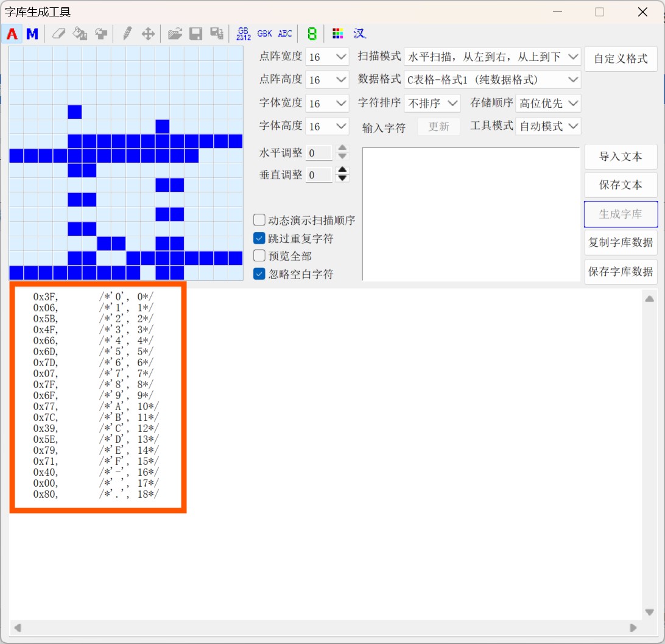Expand the 数据格式 data format dropdown
Screen dimensions: 665x644
point(493,80)
